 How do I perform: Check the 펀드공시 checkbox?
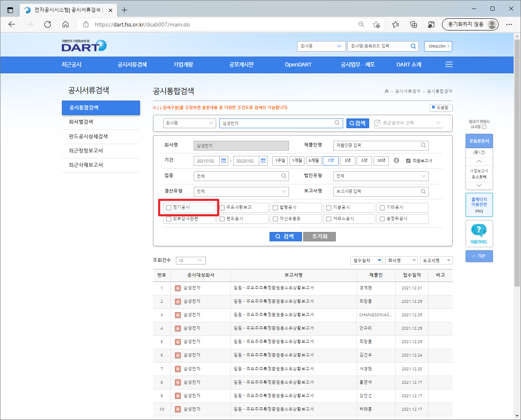coord(222,219)
